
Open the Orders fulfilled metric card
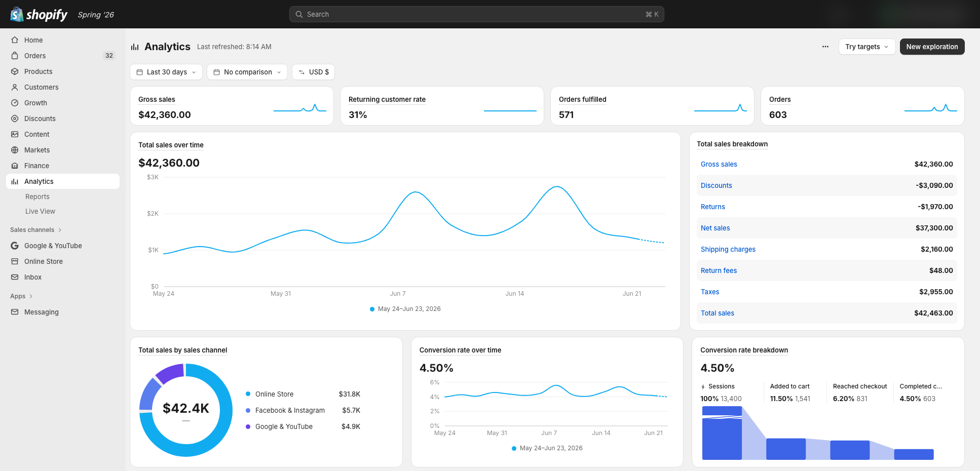[x=652, y=106]
